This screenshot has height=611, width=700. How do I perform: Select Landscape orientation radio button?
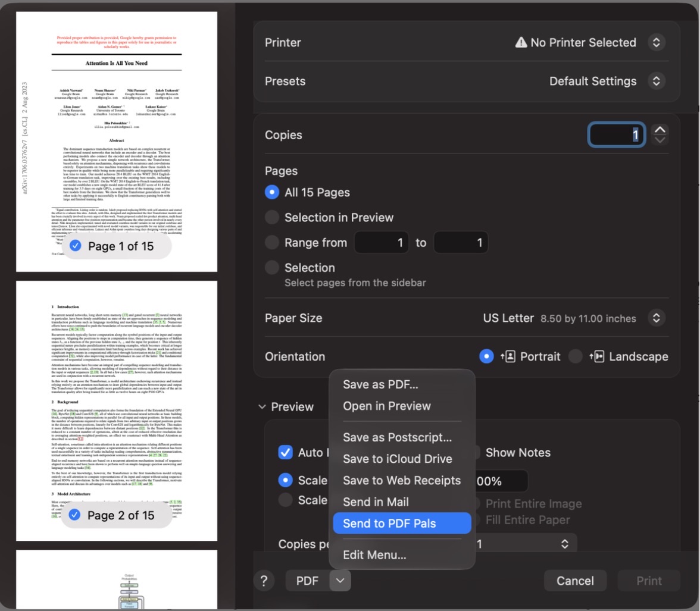[576, 356]
